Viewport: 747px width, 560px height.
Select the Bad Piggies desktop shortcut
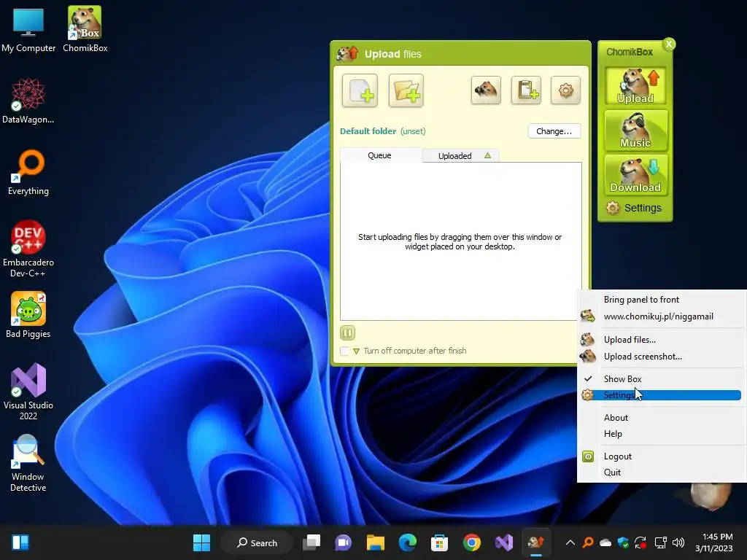[x=28, y=315]
